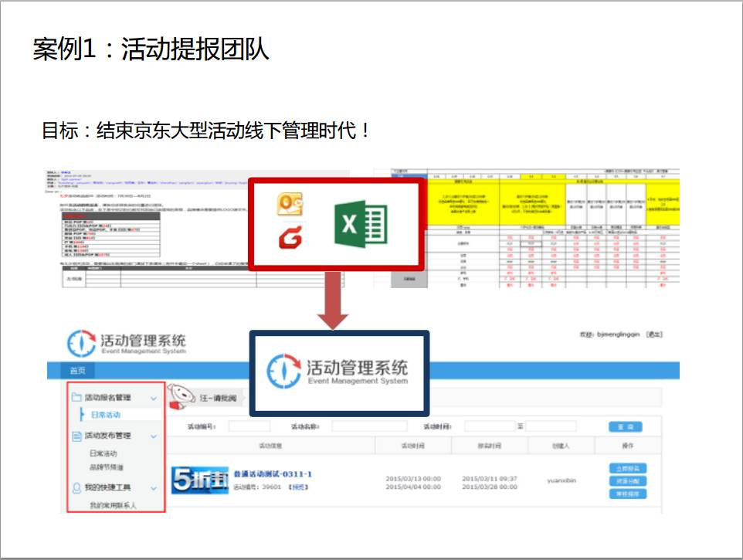Click the Outlook icon
743x560 pixels.
pyautogui.click(x=290, y=204)
